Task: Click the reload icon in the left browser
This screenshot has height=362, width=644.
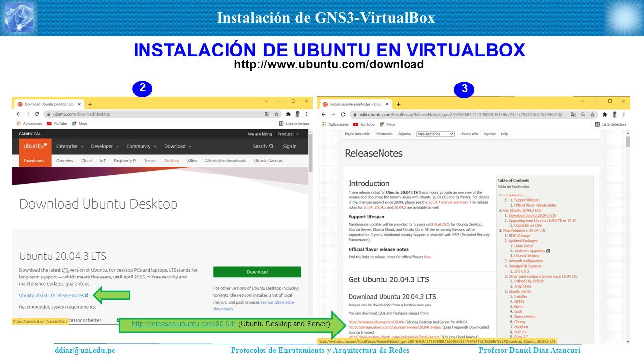Action: tap(36, 114)
